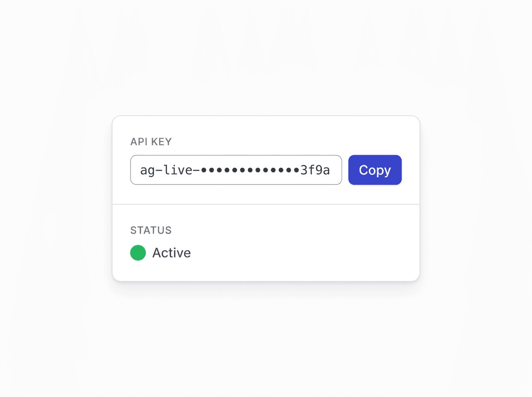Click the "API KEY" section label
Screen dimensions: 532x397
pyautogui.click(x=151, y=142)
